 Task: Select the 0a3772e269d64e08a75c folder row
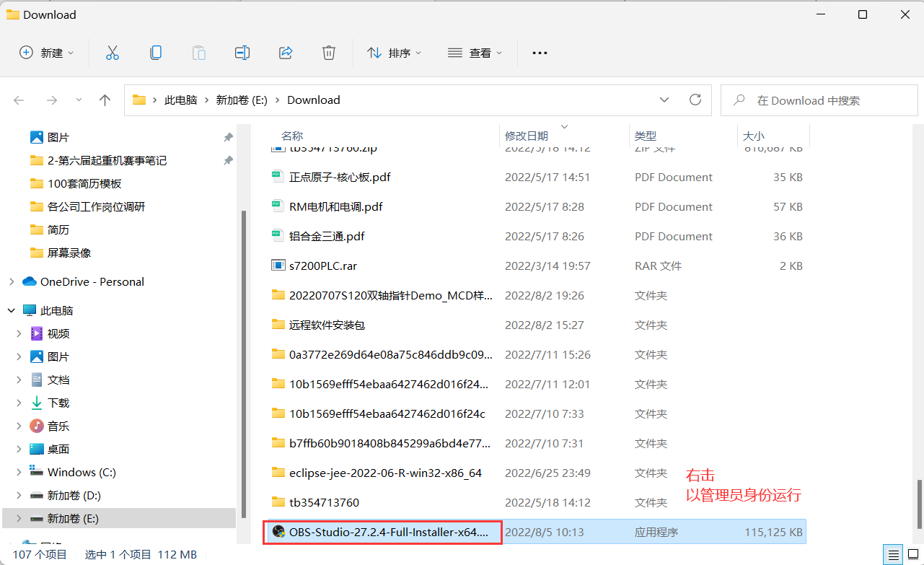(x=391, y=354)
